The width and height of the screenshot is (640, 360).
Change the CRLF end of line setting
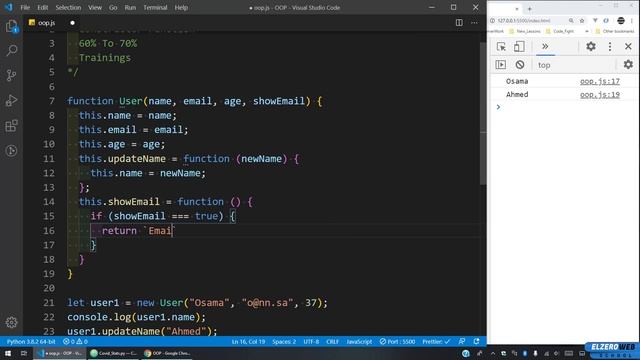click(333, 342)
